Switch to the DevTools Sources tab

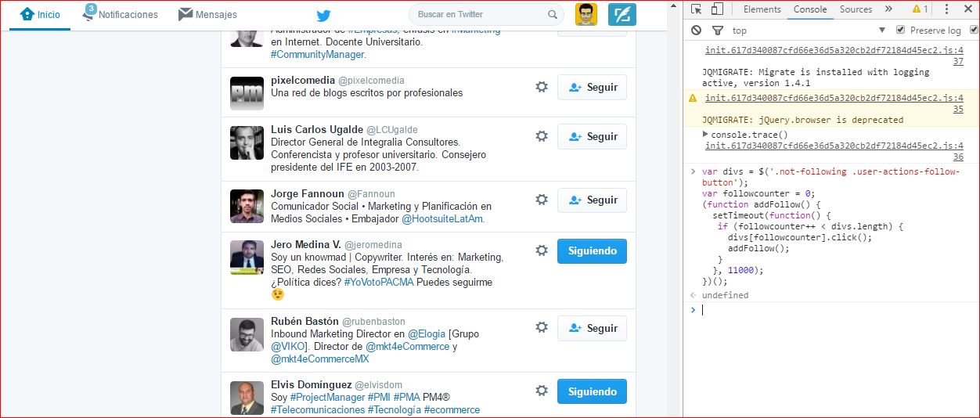[856, 9]
